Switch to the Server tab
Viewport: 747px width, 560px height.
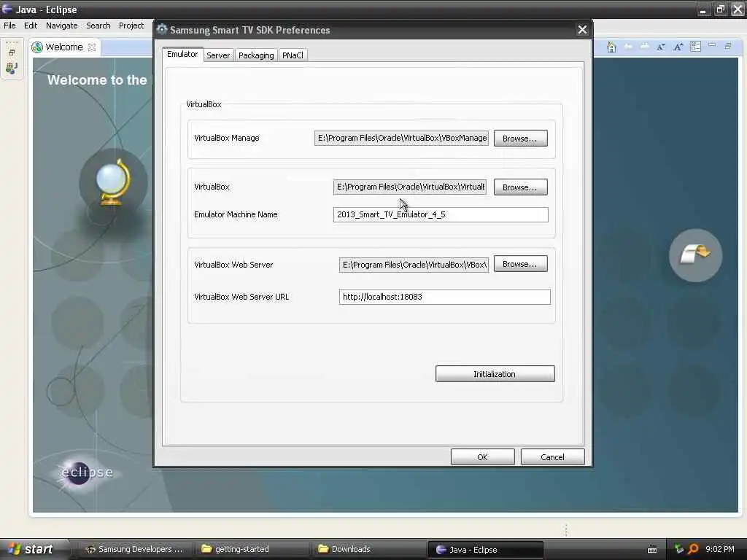point(218,55)
